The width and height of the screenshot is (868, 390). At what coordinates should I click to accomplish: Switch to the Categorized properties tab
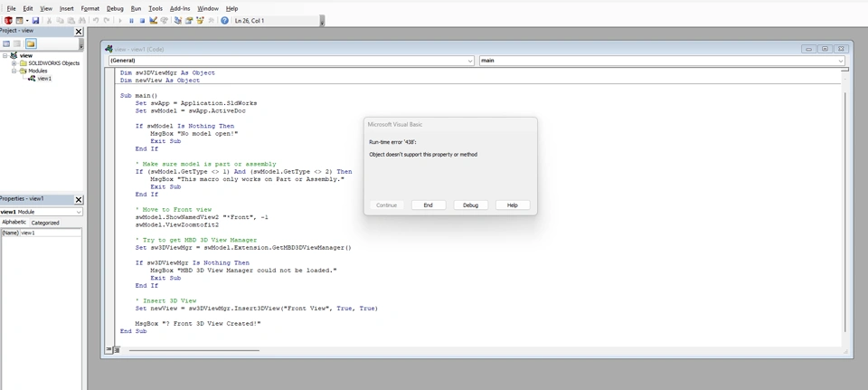45,223
